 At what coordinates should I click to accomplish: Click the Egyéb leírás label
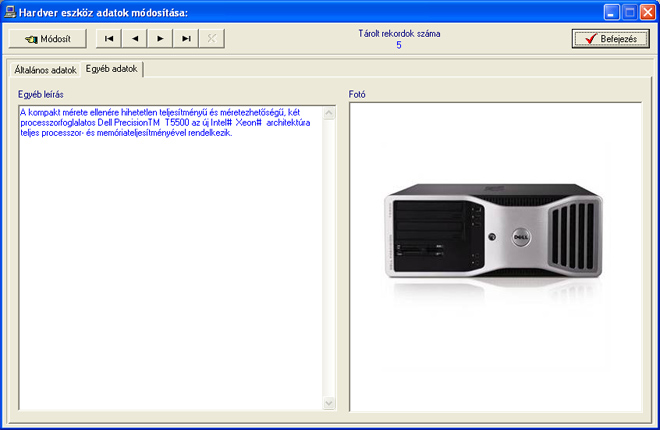click(x=40, y=95)
